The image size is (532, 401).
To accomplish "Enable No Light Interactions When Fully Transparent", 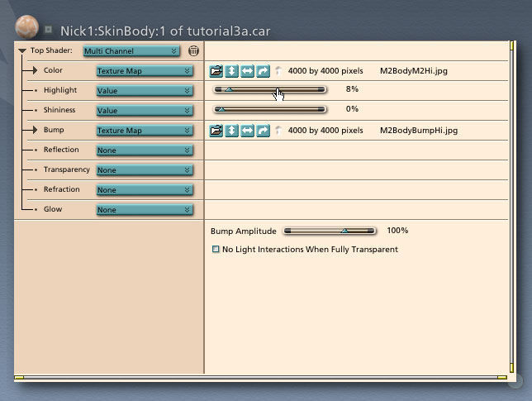I will click(x=216, y=249).
